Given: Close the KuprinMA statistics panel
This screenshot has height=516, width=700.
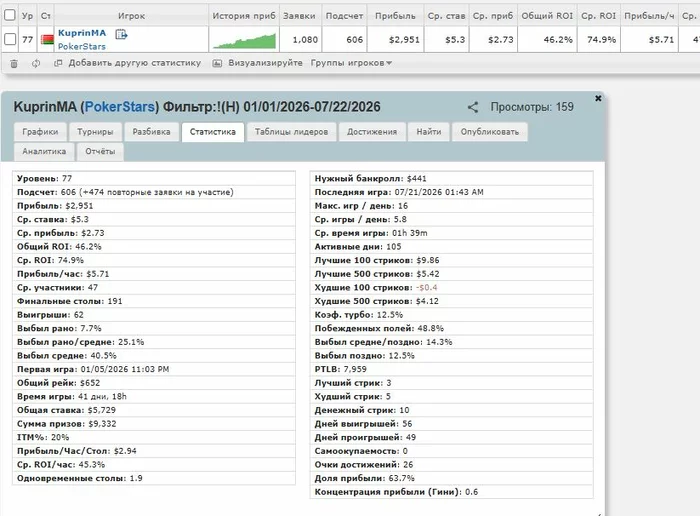Looking at the screenshot, I should pyautogui.click(x=598, y=98).
